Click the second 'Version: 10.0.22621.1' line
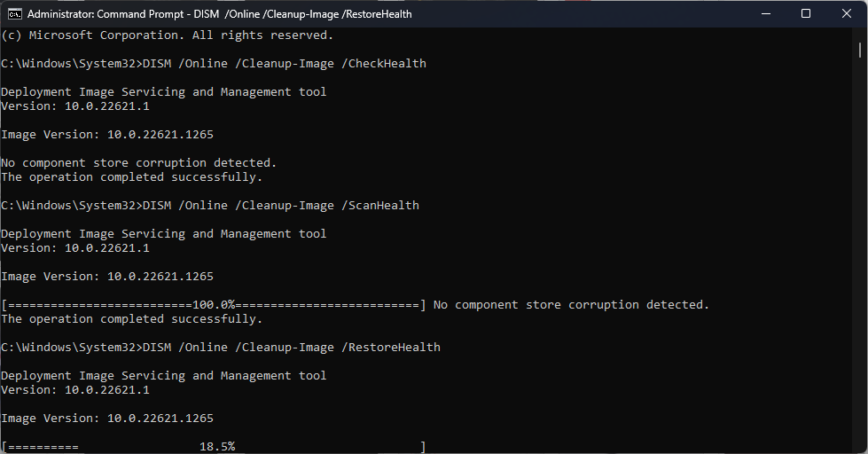Viewport: 868px width, 454px height. (75, 248)
